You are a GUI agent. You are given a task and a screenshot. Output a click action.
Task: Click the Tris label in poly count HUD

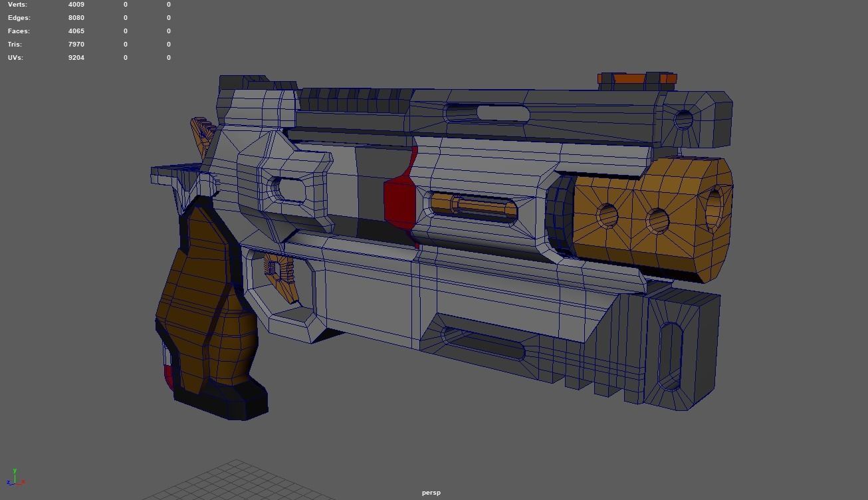pos(15,45)
